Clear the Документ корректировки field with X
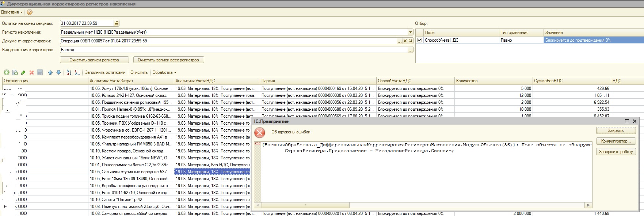The image size is (644, 216). 405,41
